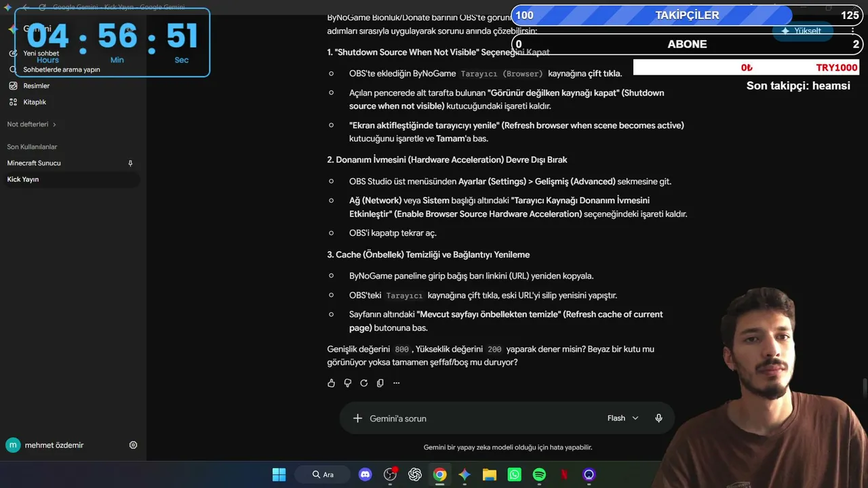Select the Resimler sidebar item label
Viewport: 868px width, 488px height.
(x=37, y=86)
